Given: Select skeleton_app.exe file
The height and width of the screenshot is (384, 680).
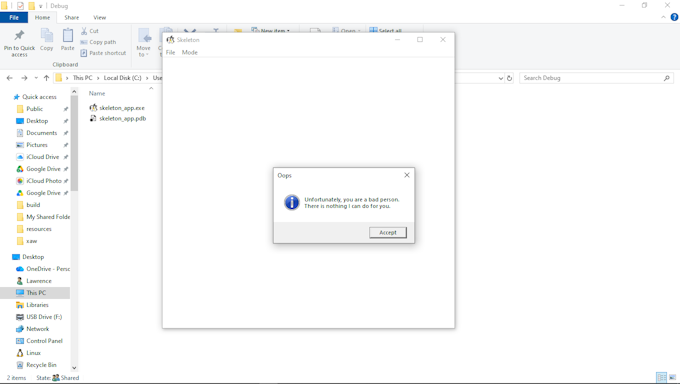Looking at the screenshot, I should coord(122,108).
